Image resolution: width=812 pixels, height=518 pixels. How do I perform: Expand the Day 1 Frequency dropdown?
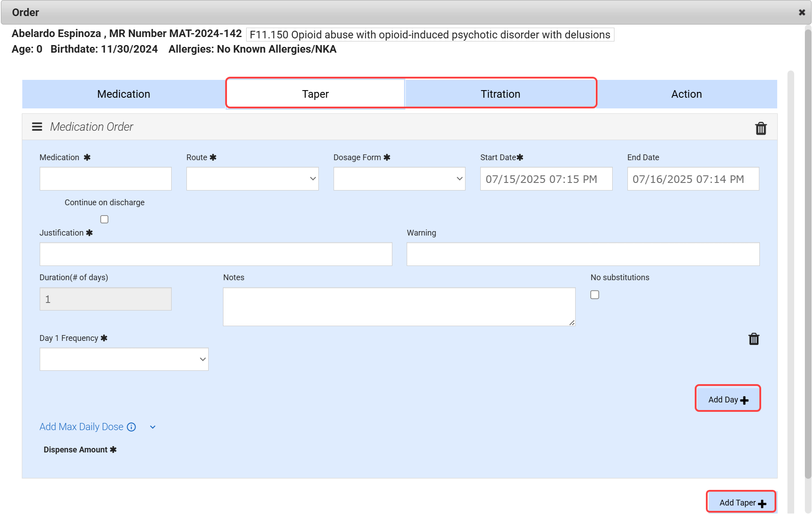[124, 359]
